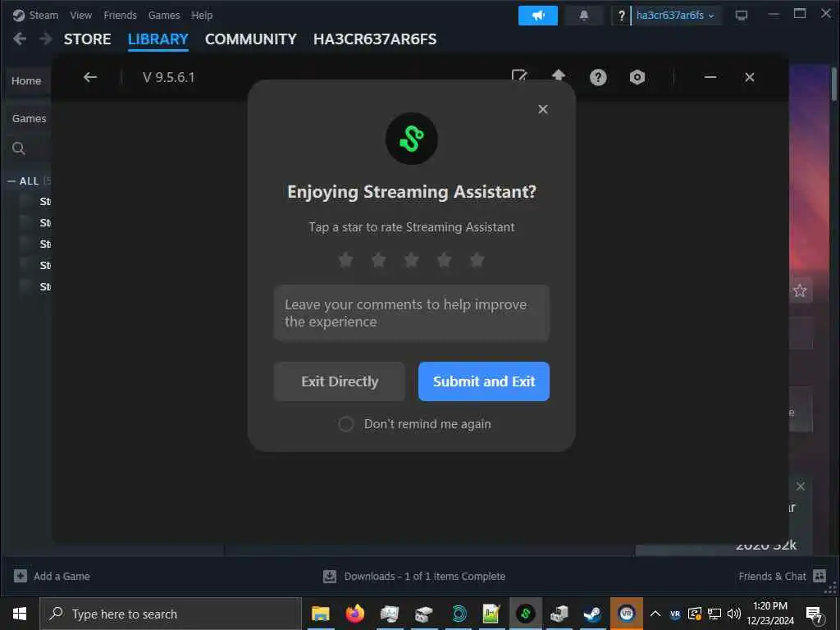Click the library search magnifier icon
This screenshot has width=840, height=630.
pyautogui.click(x=19, y=148)
